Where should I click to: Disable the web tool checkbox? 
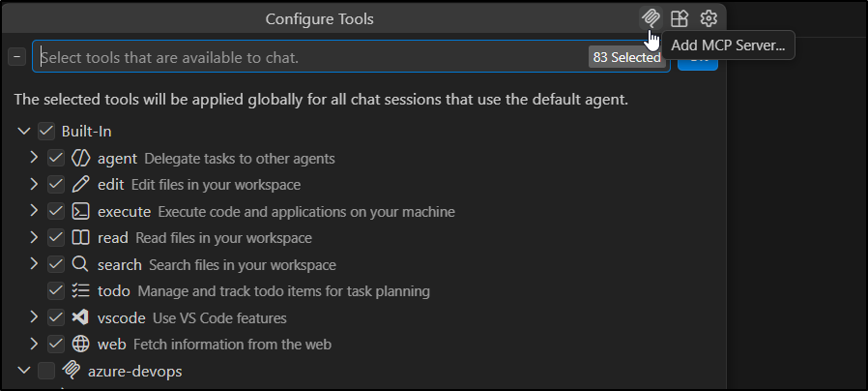coord(56,344)
